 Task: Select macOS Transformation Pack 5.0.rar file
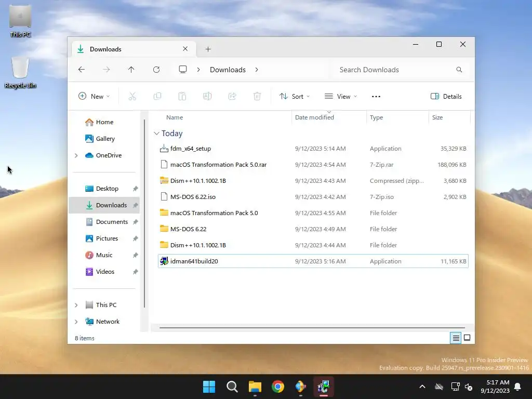[313, 165]
